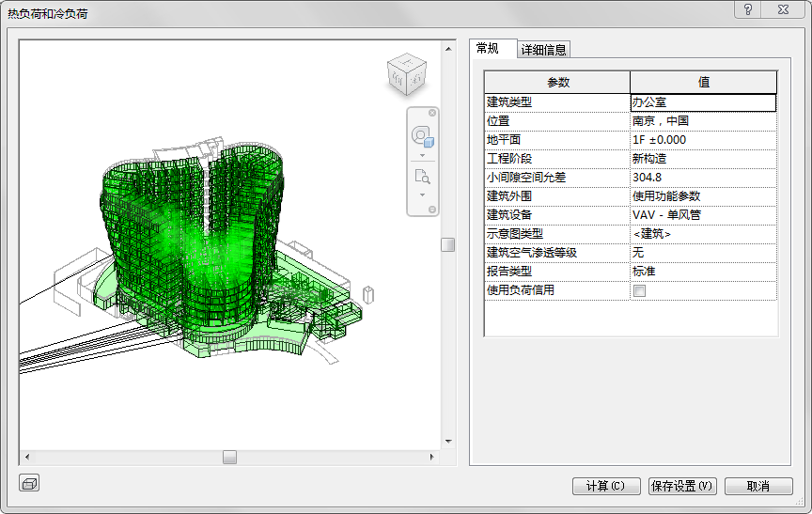Expand the zoom tool options dropdown arrow
812x514 pixels.
coord(422,195)
